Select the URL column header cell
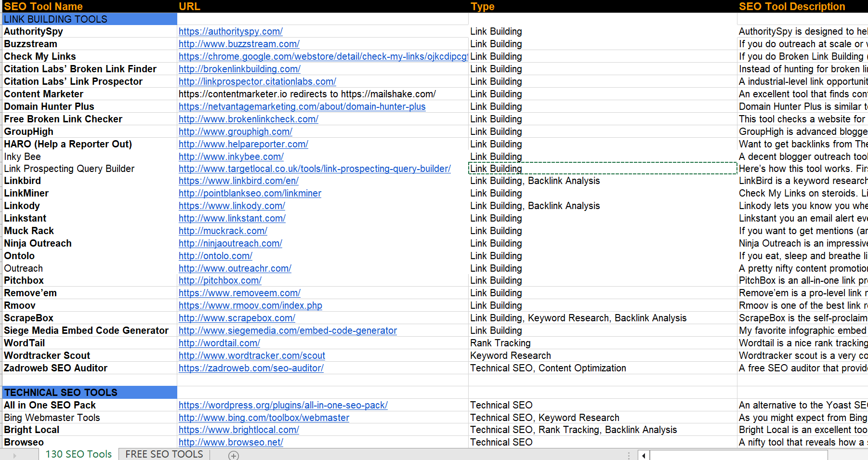 coord(323,6)
